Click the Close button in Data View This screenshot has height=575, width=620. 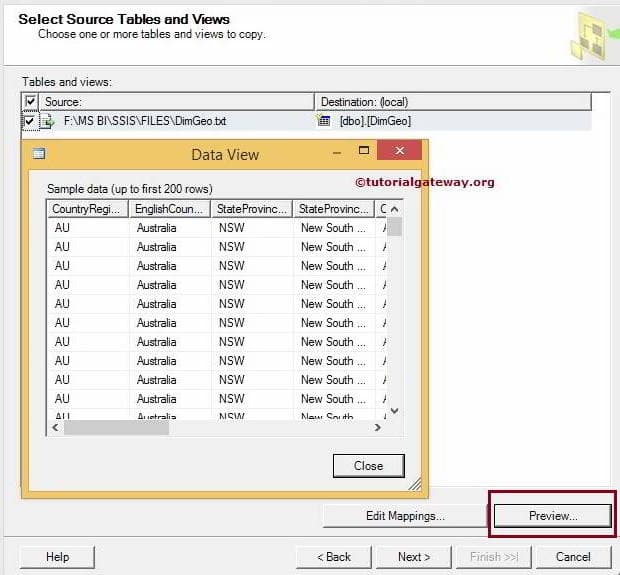tap(369, 465)
